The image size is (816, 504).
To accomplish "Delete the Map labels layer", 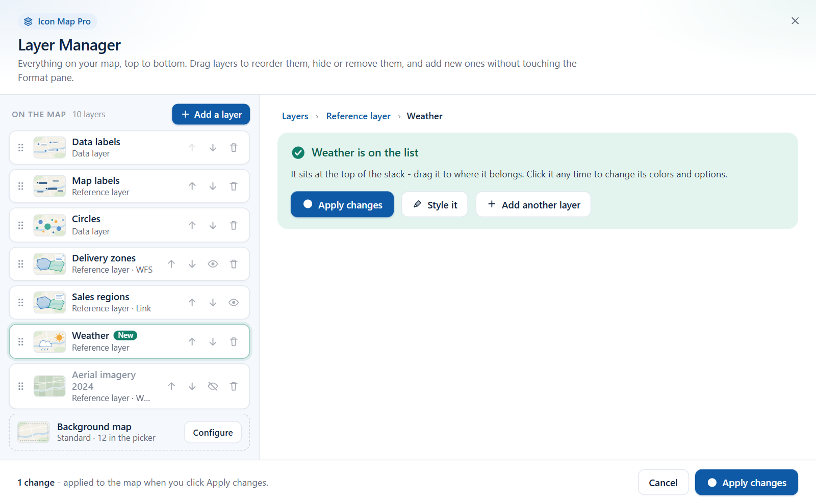I will (x=234, y=187).
